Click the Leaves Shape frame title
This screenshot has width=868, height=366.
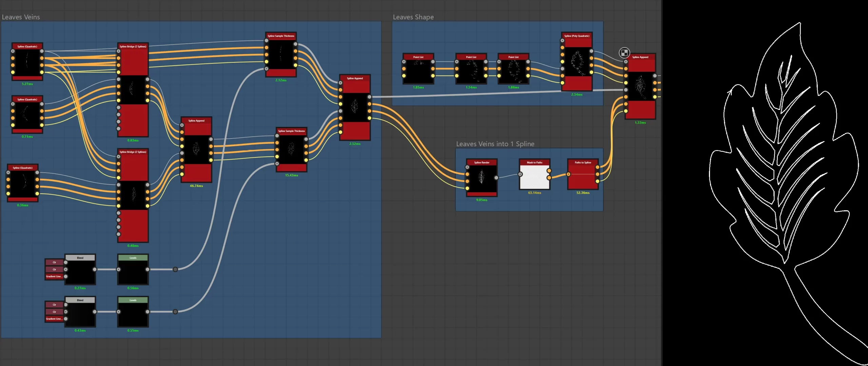pyautogui.click(x=413, y=17)
